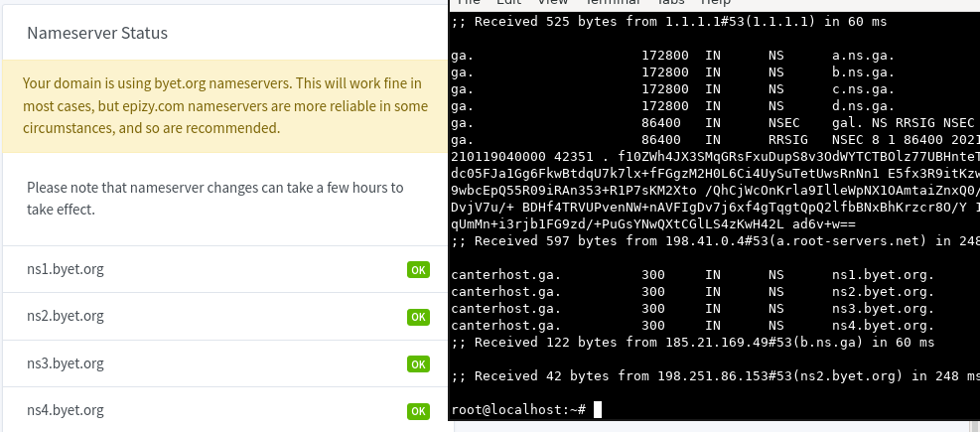Click the OK badge for ns3.byet.org

point(418,363)
